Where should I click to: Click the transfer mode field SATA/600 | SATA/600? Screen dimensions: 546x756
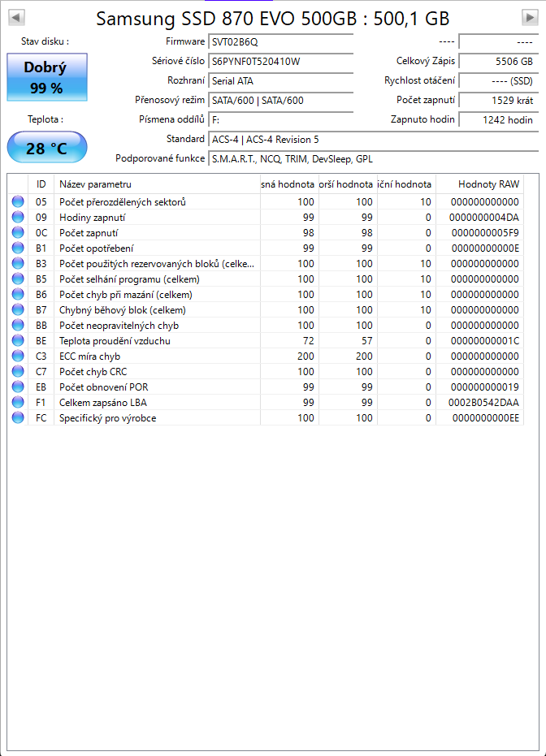click(x=281, y=101)
